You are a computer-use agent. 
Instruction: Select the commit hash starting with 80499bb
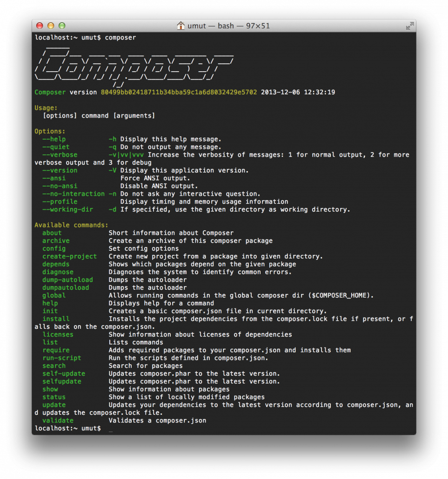pyautogui.click(x=179, y=92)
